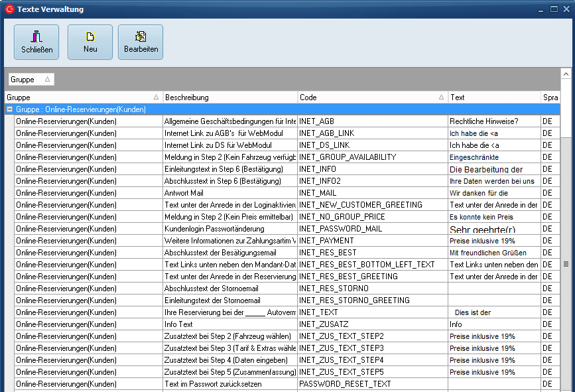
Task: Collapse the Online-Reservierungen(Kunden) group
Action: [x=10, y=109]
